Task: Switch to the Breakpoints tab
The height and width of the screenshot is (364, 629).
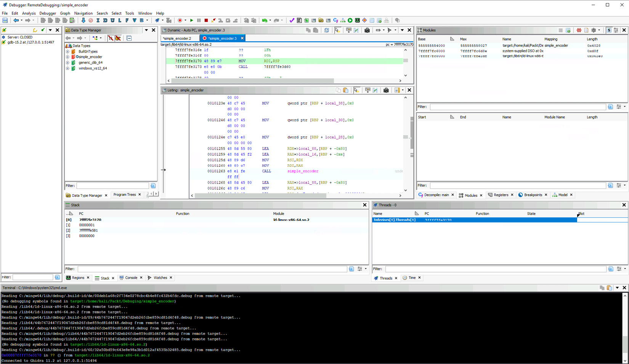Action: 533,195
